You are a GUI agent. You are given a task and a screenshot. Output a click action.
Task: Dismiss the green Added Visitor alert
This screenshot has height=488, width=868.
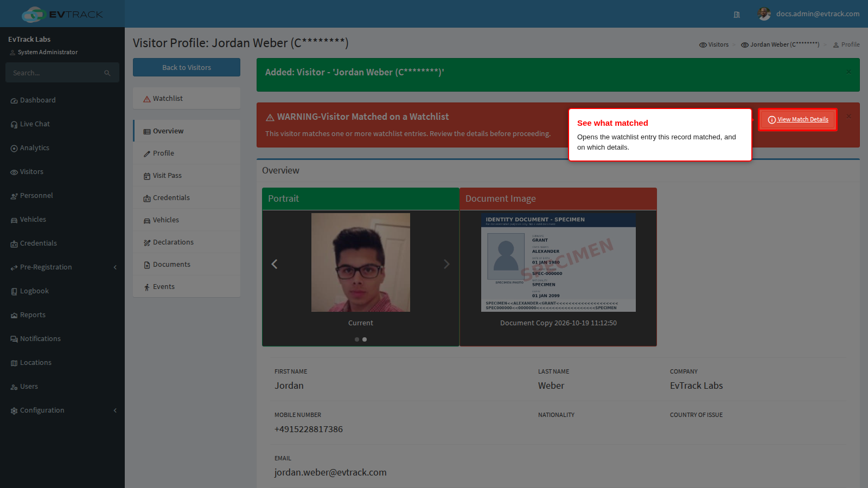(849, 72)
